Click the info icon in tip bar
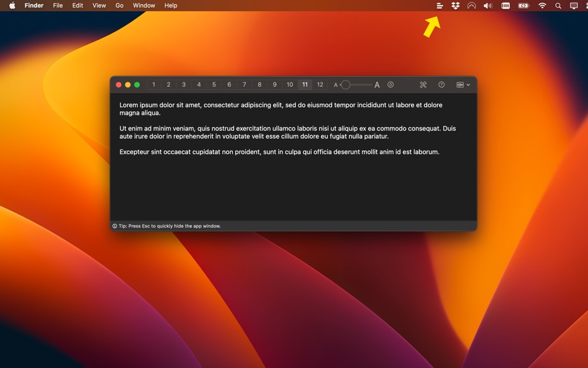The width and height of the screenshot is (588, 368). tap(115, 226)
